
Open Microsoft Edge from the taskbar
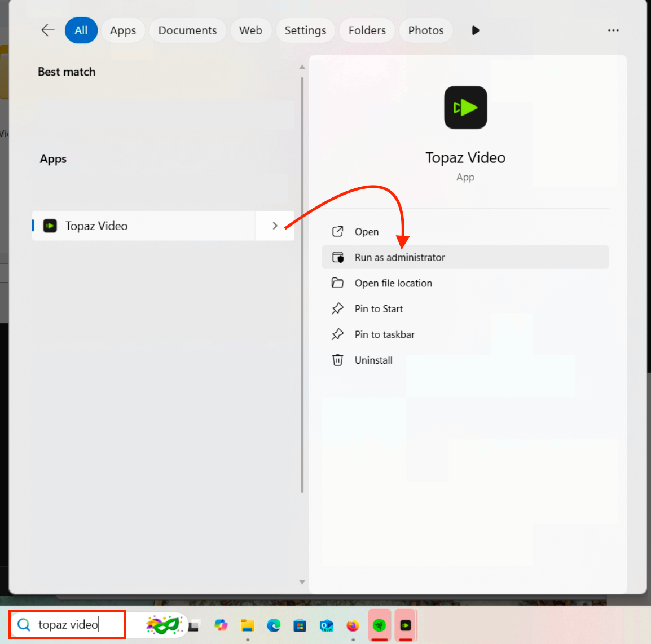coord(274,625)
